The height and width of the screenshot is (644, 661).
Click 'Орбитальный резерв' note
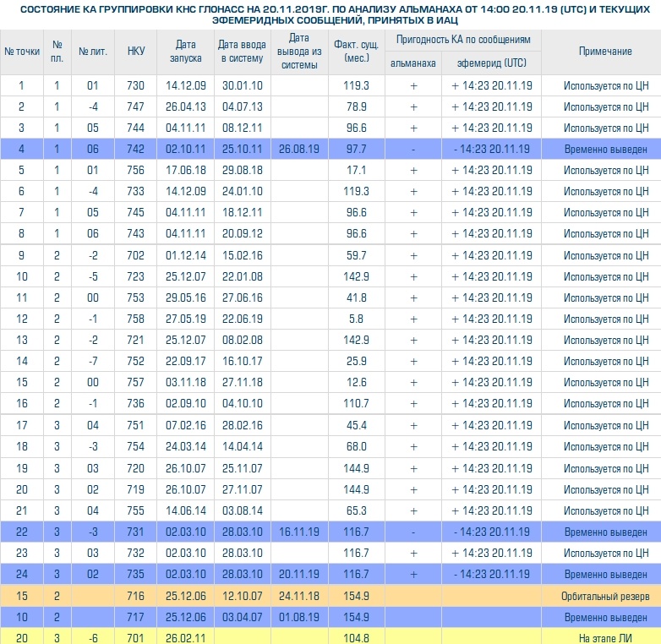tap(605, 596)
